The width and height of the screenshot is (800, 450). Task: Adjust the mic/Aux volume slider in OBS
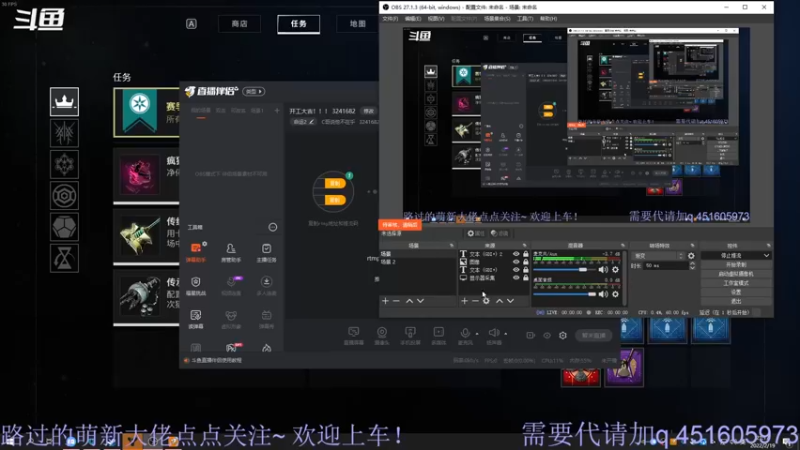point(564,269)
